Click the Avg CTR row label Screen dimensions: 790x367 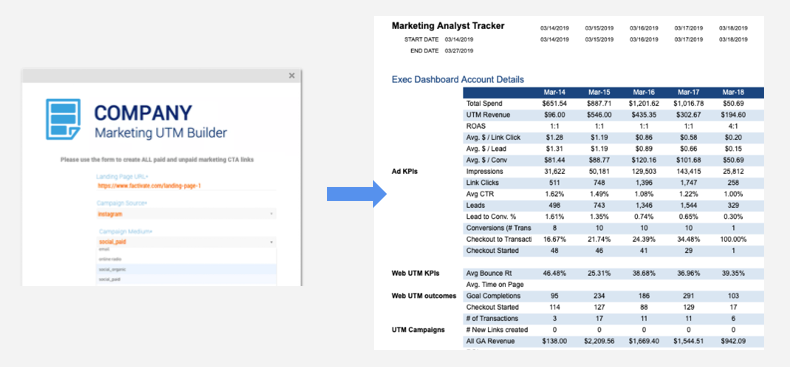(x=480, y=194)
